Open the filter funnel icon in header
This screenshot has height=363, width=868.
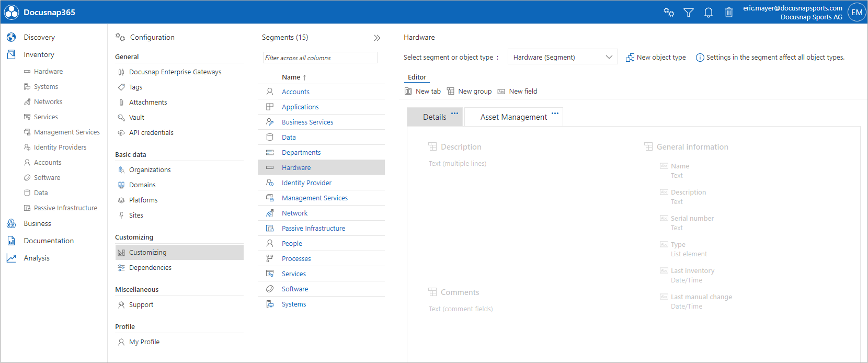tap(689, 12)
